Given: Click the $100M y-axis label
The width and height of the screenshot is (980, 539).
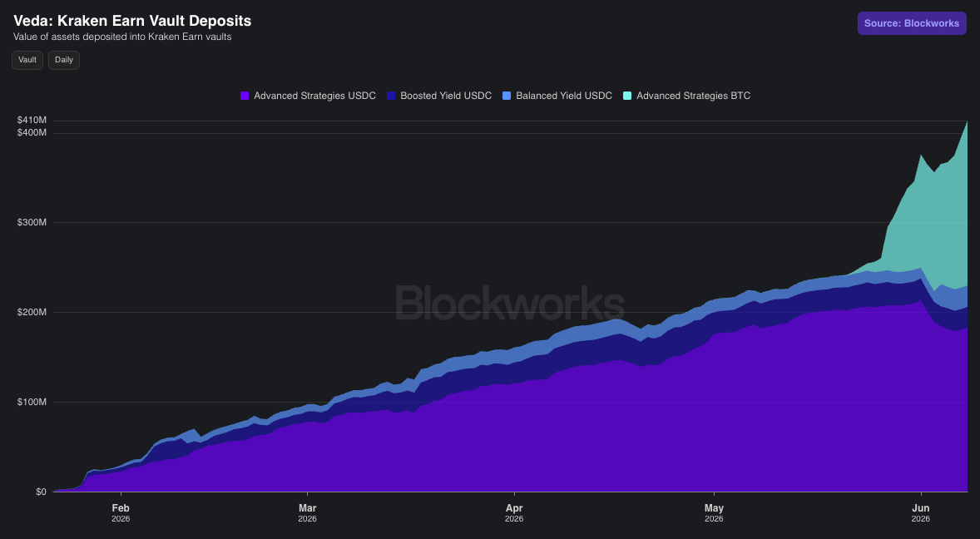Looking at the screenshot, I should click(x=32, y=403).
